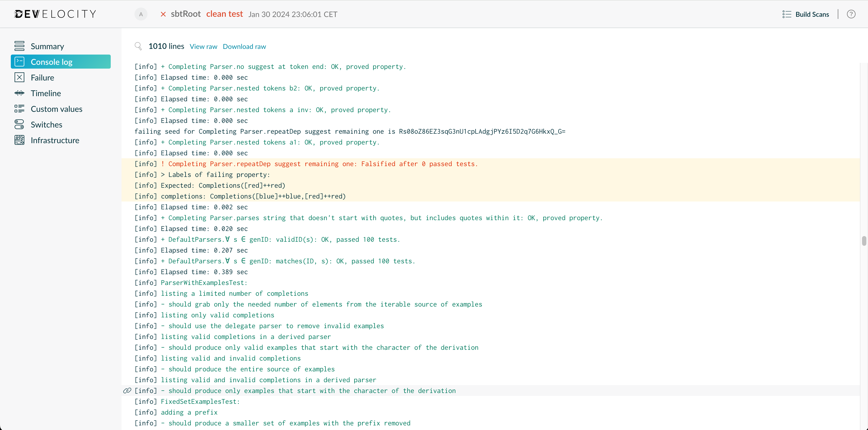View the build Timeline
Screen dimensions: 868x430
pyautogui.click(x=46, y=93)
